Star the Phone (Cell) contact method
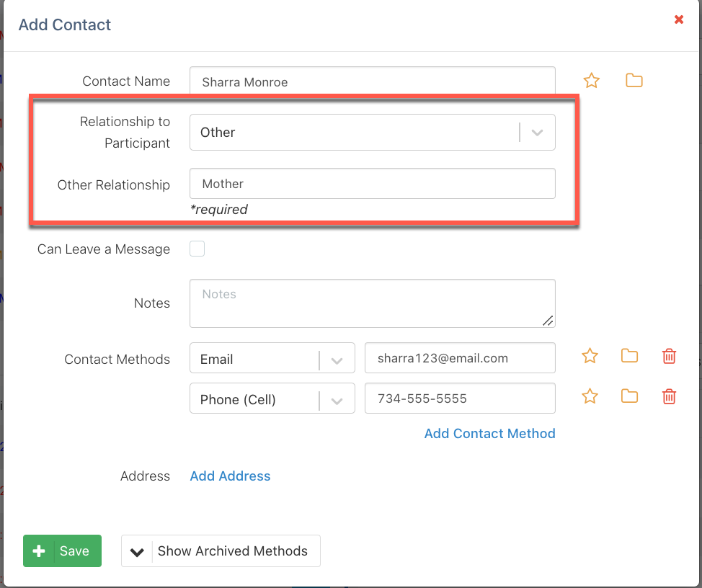The height and width of the screenshot is (588, 702). click(590, 396)
